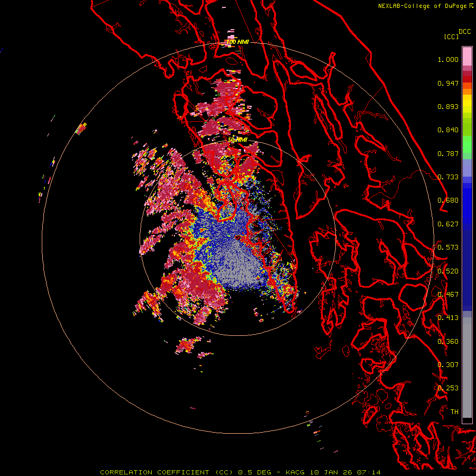The height and width of the screenshot is (476, 476).
Task: Select the 0.573 legend value
Action: (448, 248)
